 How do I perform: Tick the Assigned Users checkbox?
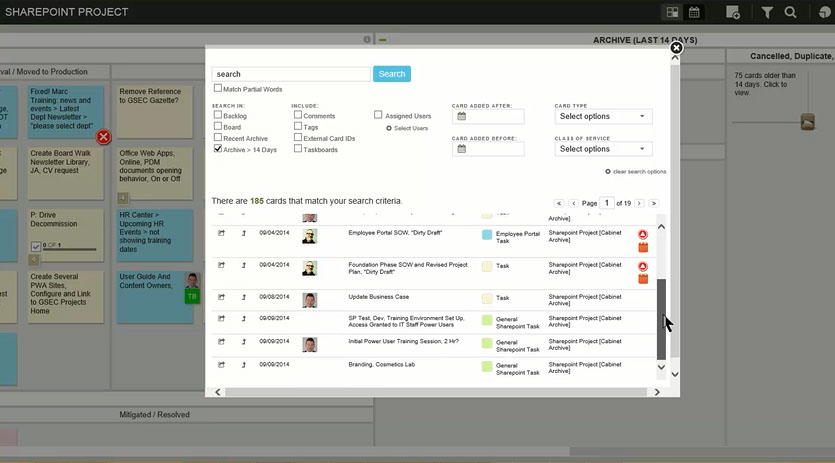click(378, 116)
